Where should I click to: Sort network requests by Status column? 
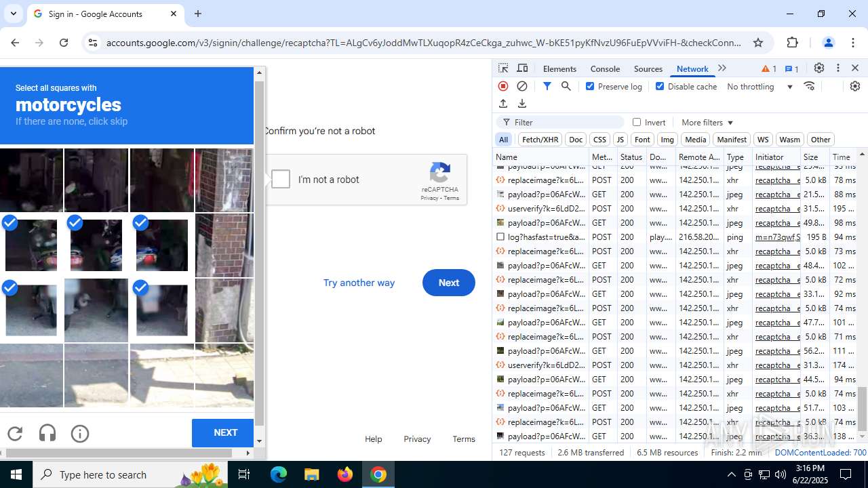[x=631, y=157]
